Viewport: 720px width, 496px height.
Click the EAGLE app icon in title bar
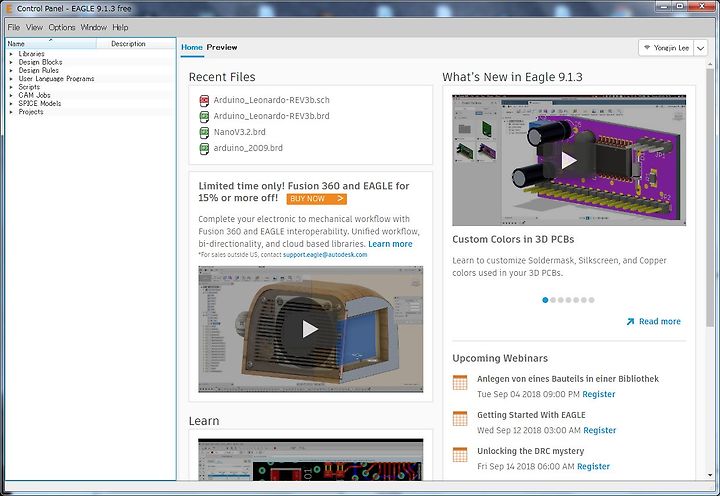pos(8,8)
